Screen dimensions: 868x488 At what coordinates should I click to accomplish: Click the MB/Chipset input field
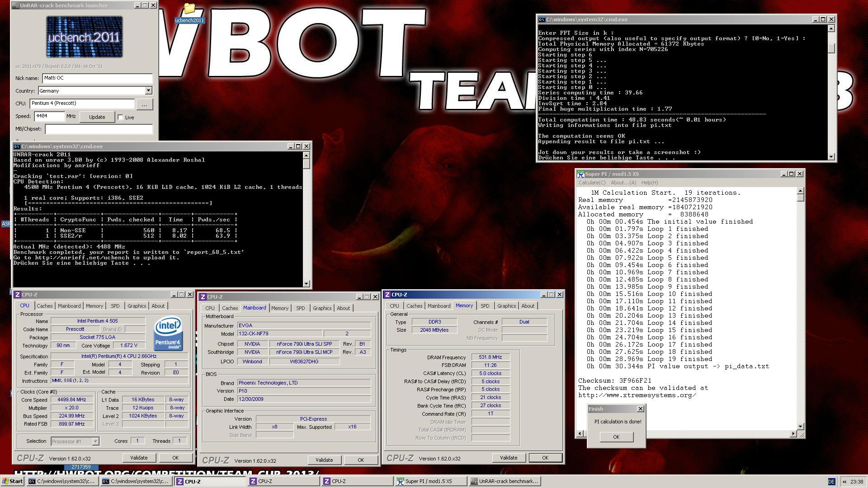coord(99,129)
